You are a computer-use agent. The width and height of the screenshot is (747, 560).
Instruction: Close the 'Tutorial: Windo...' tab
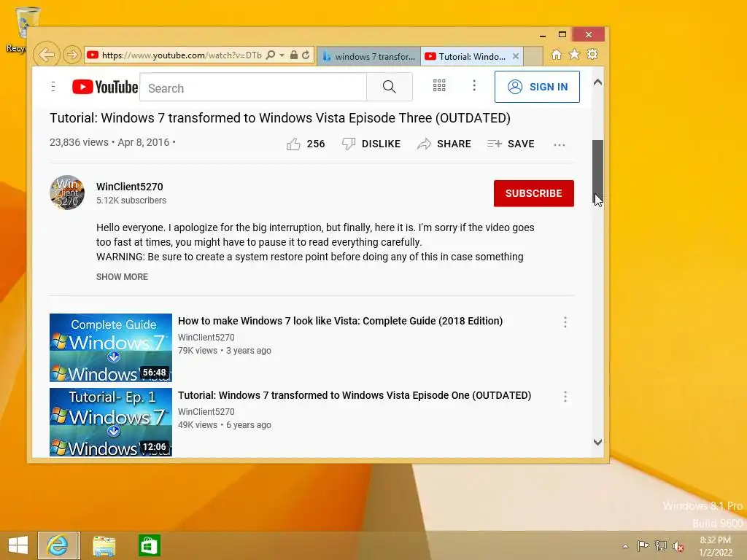click(516, 56)
